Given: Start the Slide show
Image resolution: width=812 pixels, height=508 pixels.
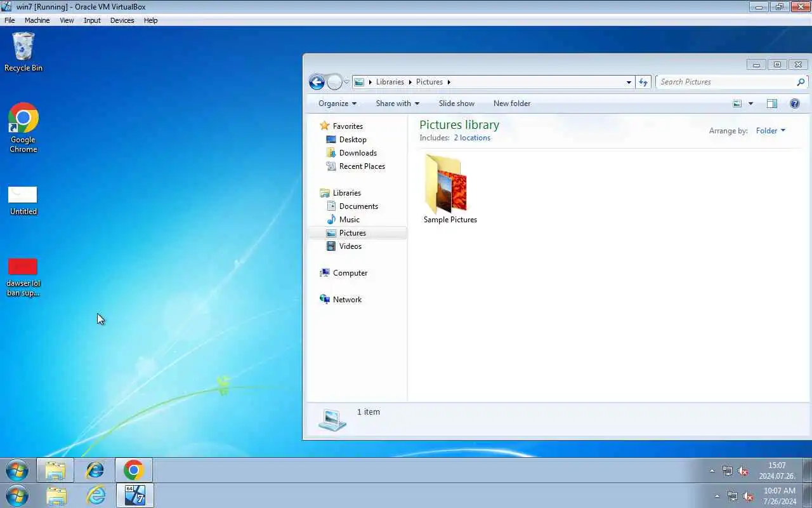Looking at the screenshot, I should pyautogui.click(x=457, y=104).
